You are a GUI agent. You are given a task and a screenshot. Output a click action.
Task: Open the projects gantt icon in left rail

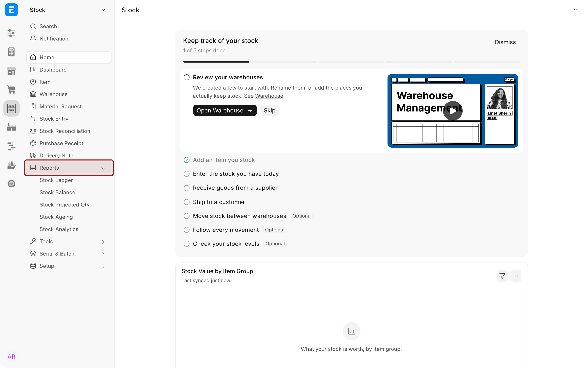tap(11, 146)
